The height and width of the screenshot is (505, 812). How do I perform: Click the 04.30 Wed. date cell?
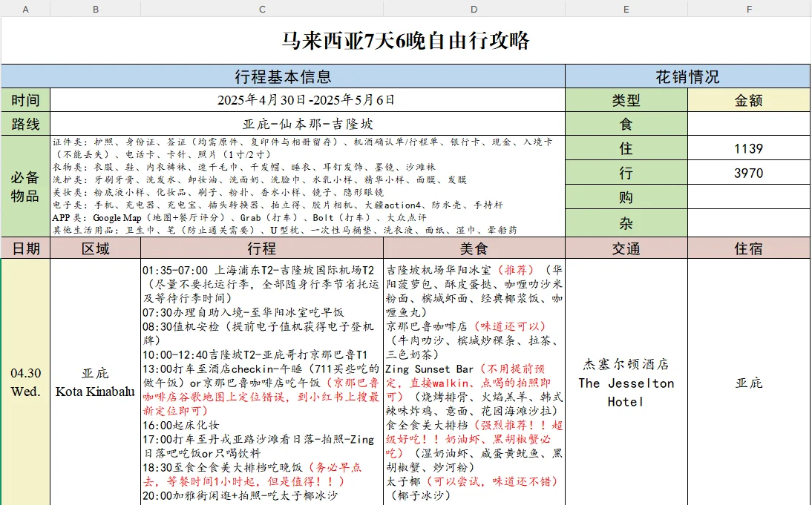click(x=25, y=383)
